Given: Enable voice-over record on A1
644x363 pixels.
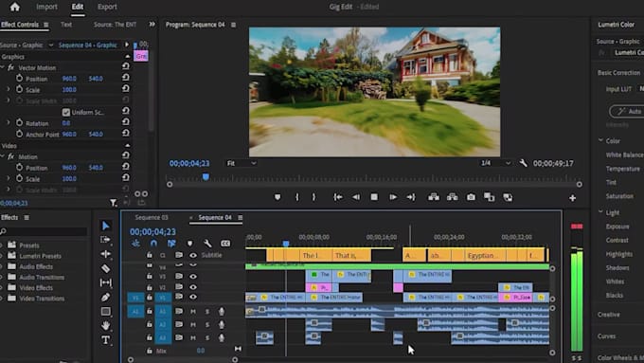Looking at the screenshot, I should [222, 312].
